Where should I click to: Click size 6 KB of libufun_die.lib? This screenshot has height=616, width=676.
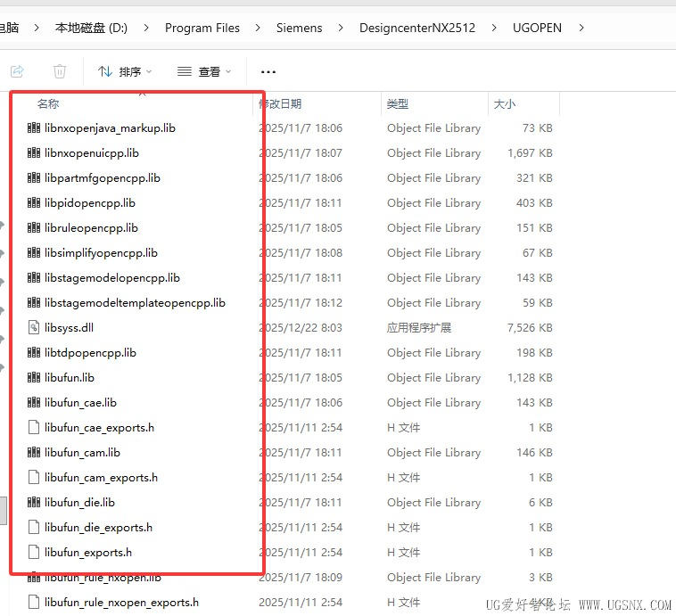540,503
